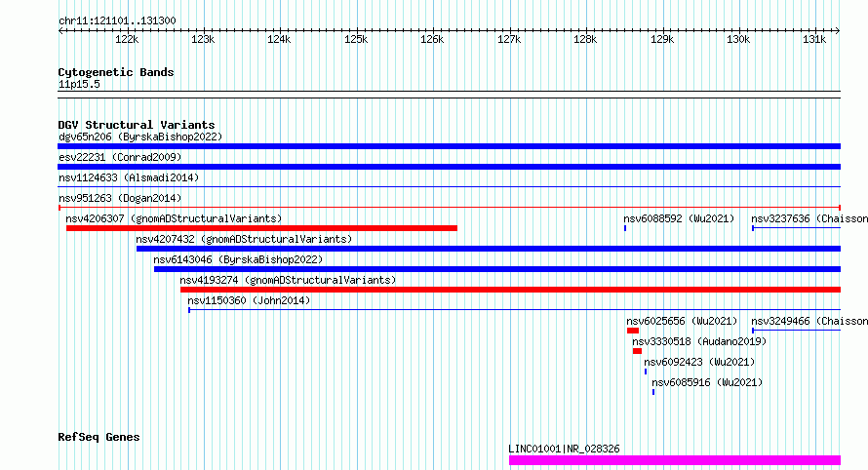The height and width of the screenshot is (470, 868).
Task: Click the blue marker under nsv6085916
Action: tap(653, 392)
